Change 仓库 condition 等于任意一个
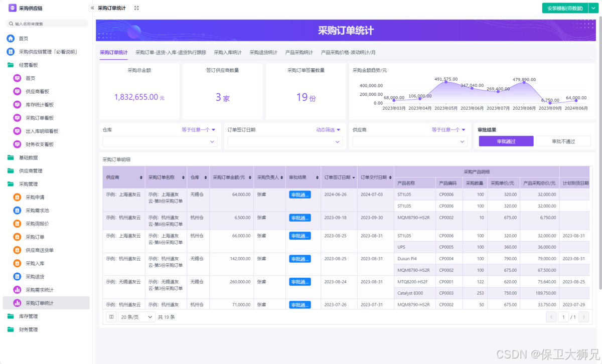The image size is (602, 364). (198, 130)
